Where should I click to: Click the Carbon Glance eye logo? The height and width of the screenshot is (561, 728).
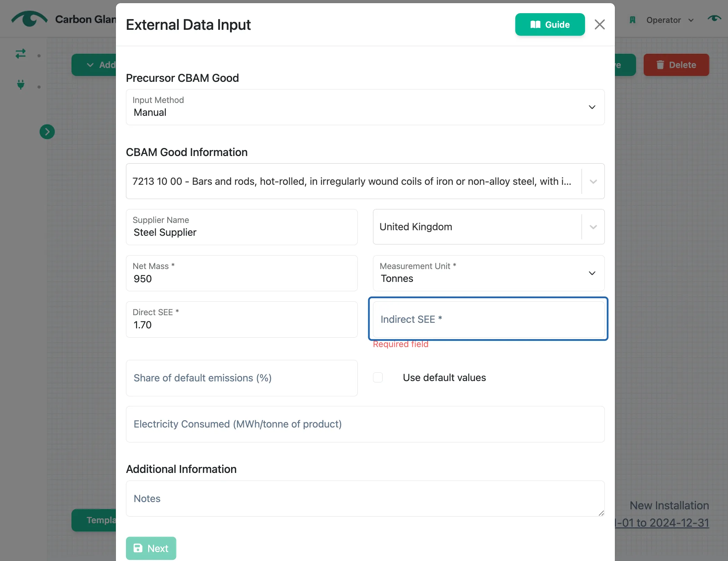click(x=29, y=19)
